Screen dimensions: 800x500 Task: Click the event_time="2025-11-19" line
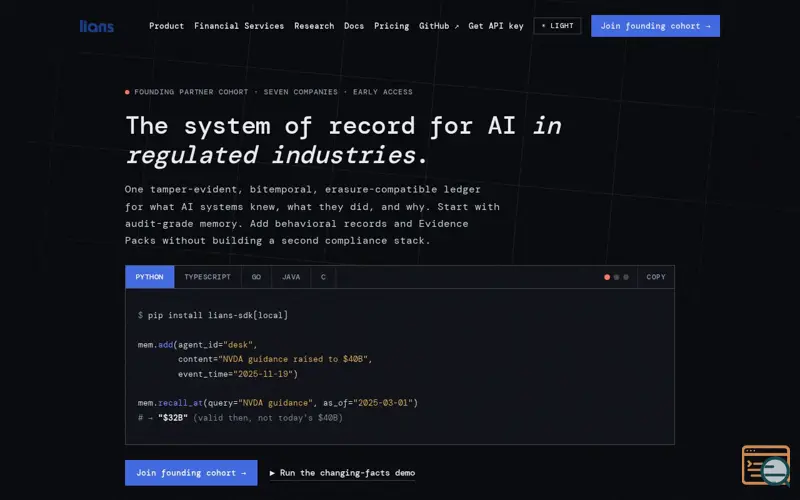(x=238, y=374)
